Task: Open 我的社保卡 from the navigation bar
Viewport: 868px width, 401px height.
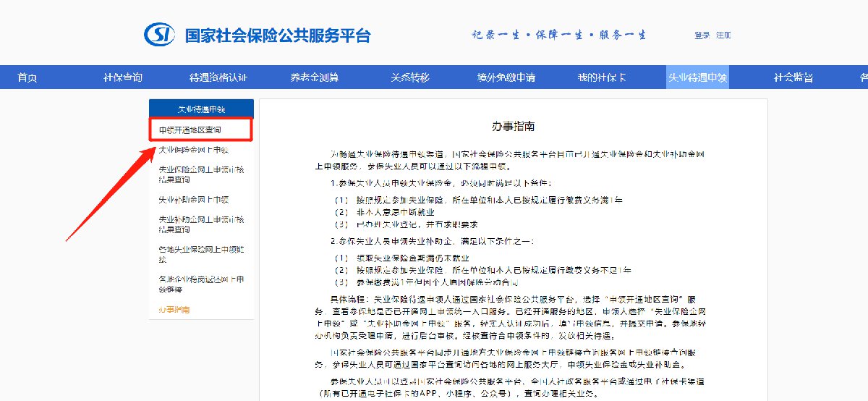Action: pos(602,77)
